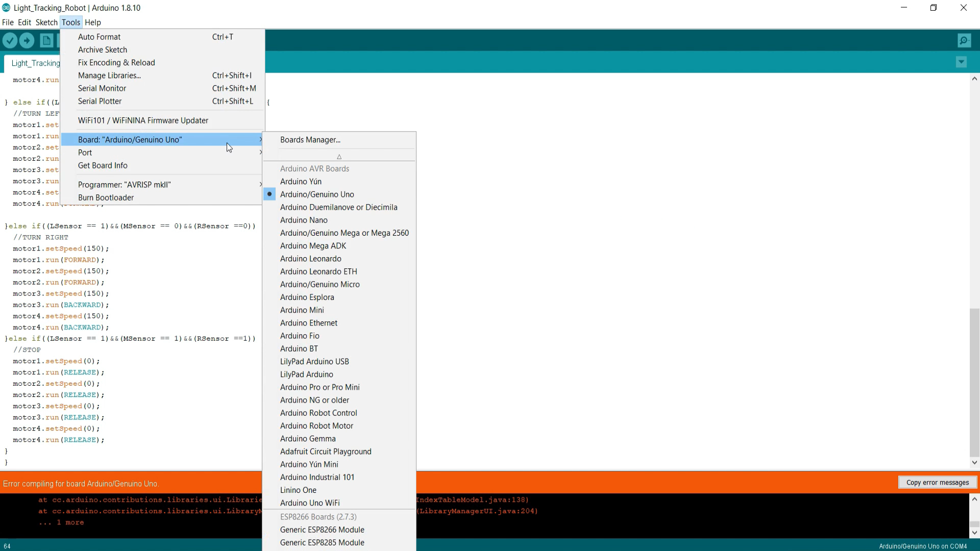Select Arduino Mega ADK board
980x551 pixels.
[x=339, y=246]
